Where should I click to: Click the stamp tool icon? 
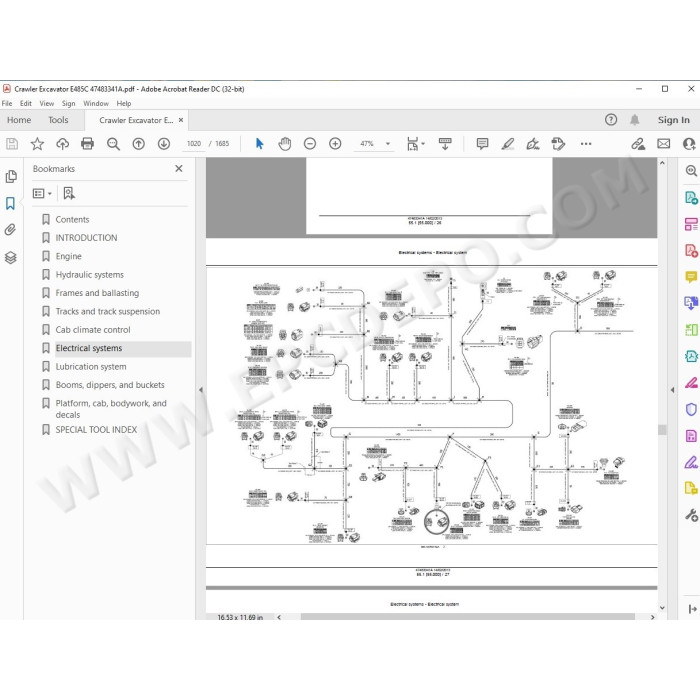click(558, 144)
